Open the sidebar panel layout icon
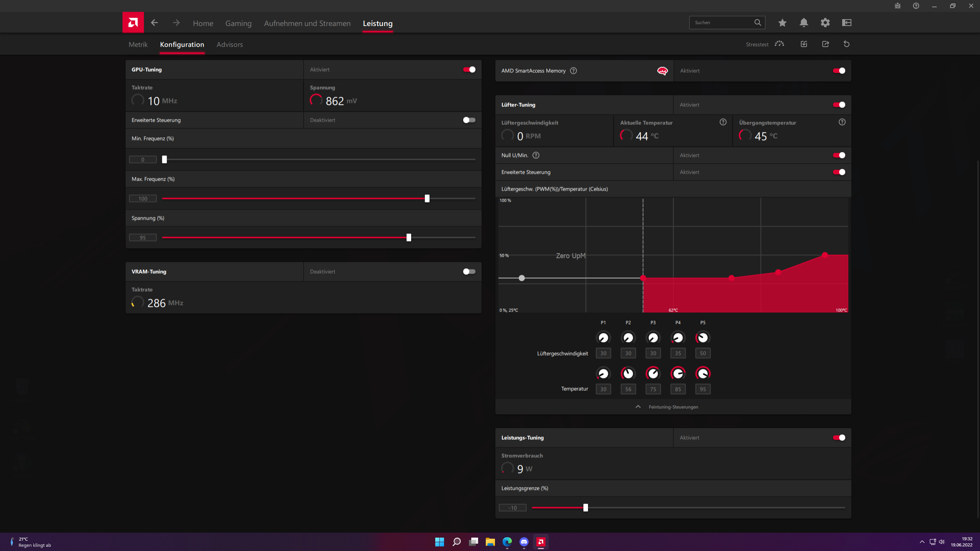The width and height of the screenshot is (980, 551). (x=846, y=23)
